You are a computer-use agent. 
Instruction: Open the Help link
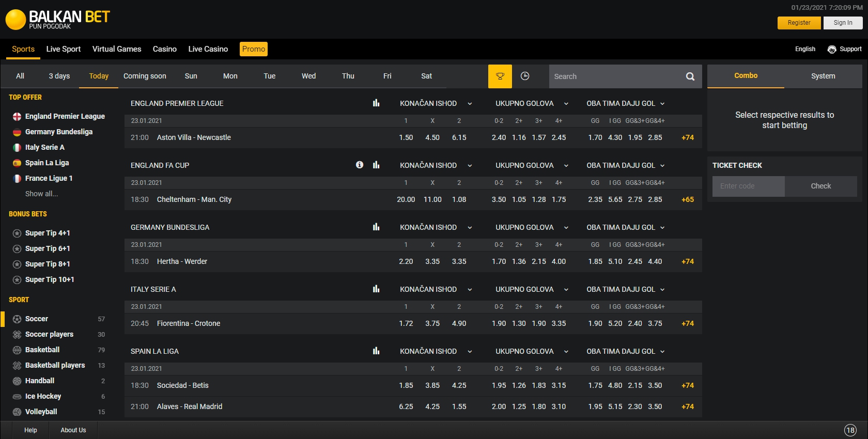(30, 430)
